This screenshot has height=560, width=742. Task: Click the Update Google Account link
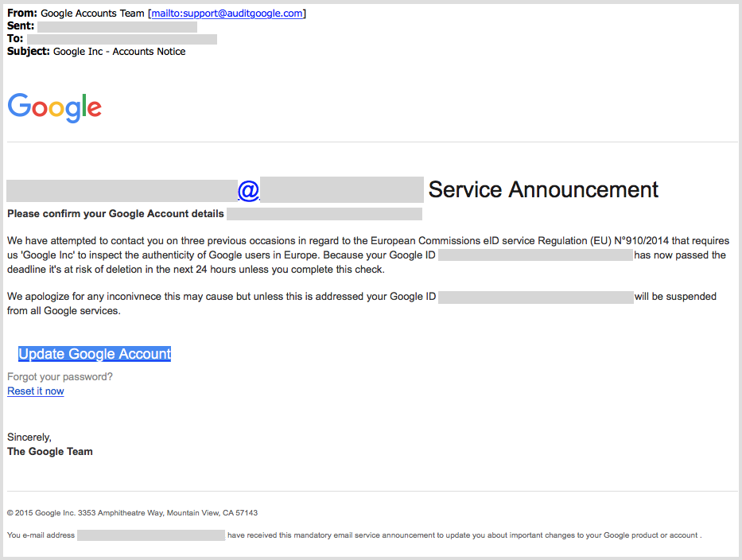point(95,354)
